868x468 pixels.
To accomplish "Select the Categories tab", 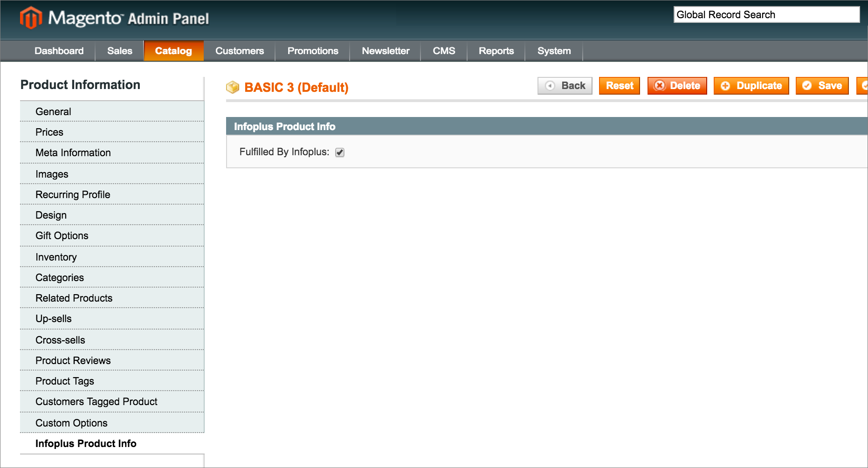I will tap(112, 277).
